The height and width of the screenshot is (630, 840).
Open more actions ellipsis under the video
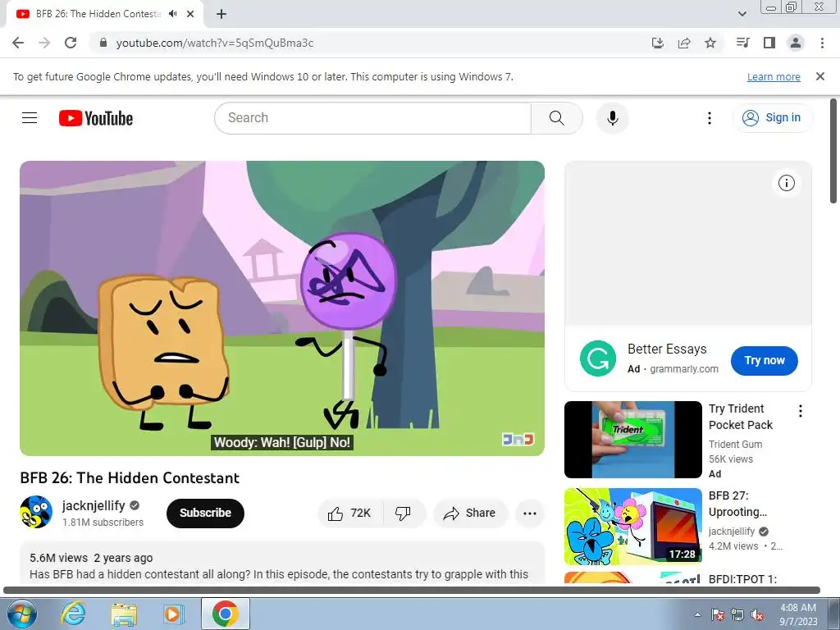[x=530, y=514]
